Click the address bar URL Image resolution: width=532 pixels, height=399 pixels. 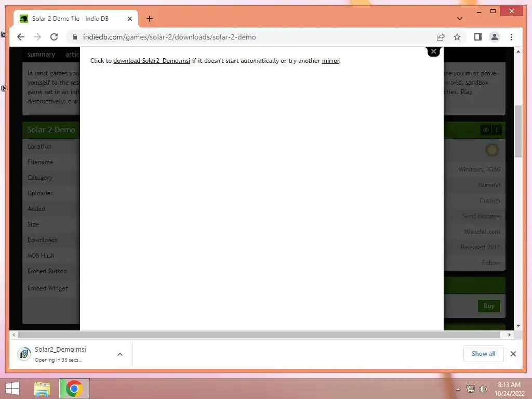pyautogui.click(x=170, y=37)
